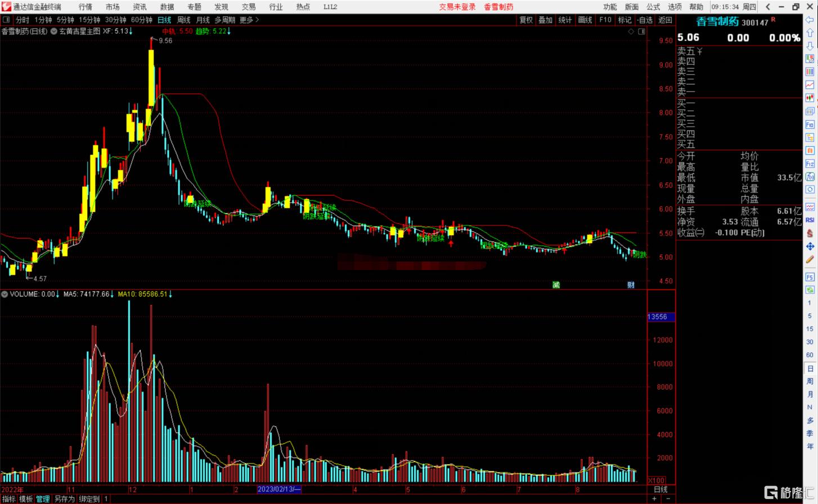This screenshot has height=504, width=818.
Task: Switch to 15分钟 chart period
Action: [89, 20]
